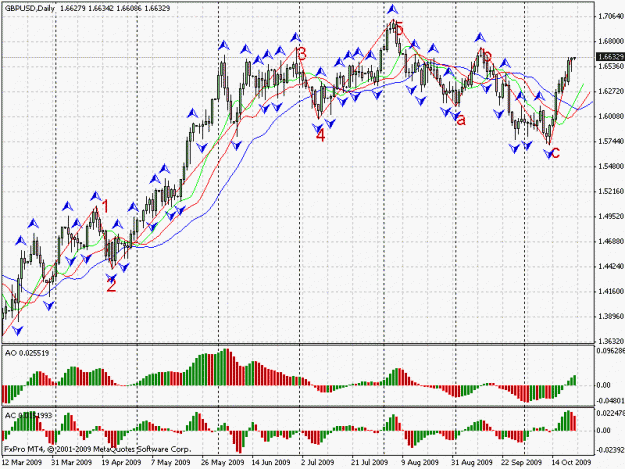Screen dimensions: 625x469
Task: Select the red corrective wave label c
Action: coord(555,153)
